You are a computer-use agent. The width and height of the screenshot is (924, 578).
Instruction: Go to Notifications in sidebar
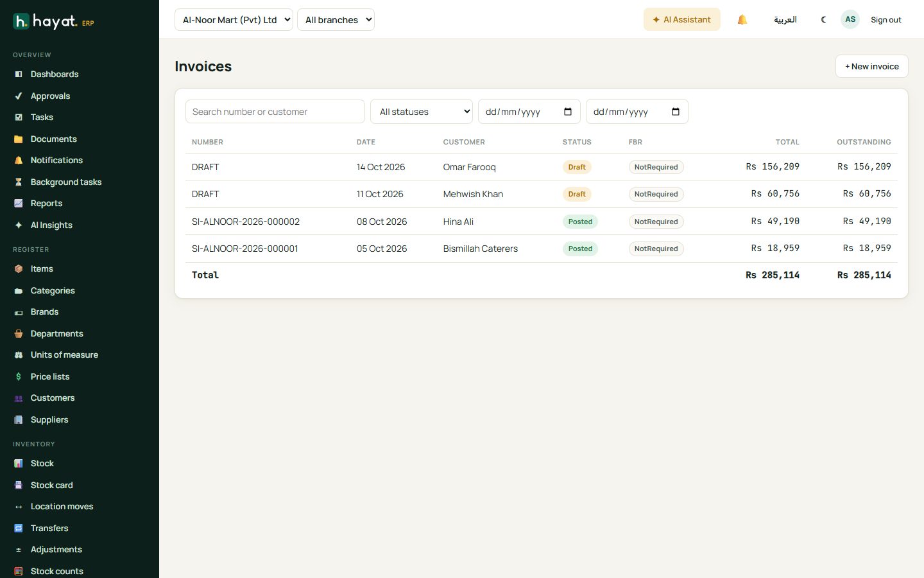point(56,161)
